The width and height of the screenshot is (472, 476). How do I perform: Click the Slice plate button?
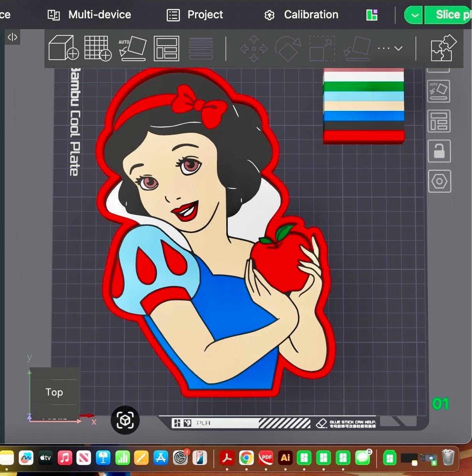point(448,15)
